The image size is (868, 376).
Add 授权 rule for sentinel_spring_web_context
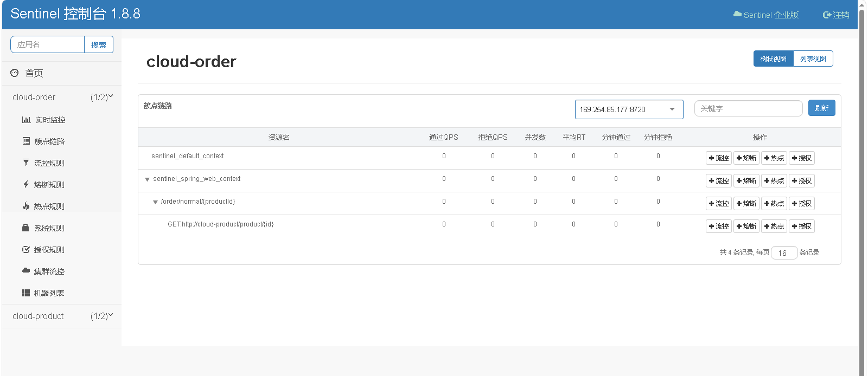(802, 180)
